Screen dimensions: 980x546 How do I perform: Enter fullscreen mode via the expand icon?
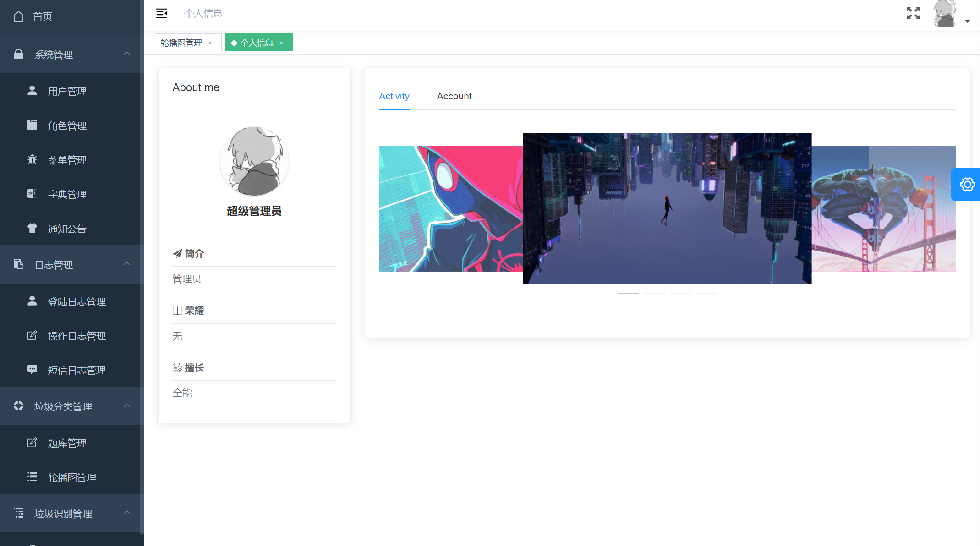pyautogui.click(x=913, y=13)
